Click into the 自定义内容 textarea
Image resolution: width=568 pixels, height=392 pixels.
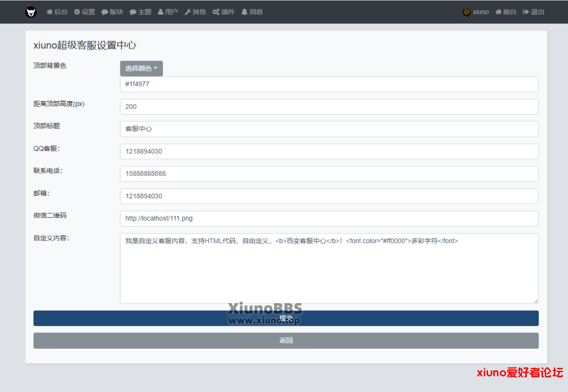click(x=329, y=270)
